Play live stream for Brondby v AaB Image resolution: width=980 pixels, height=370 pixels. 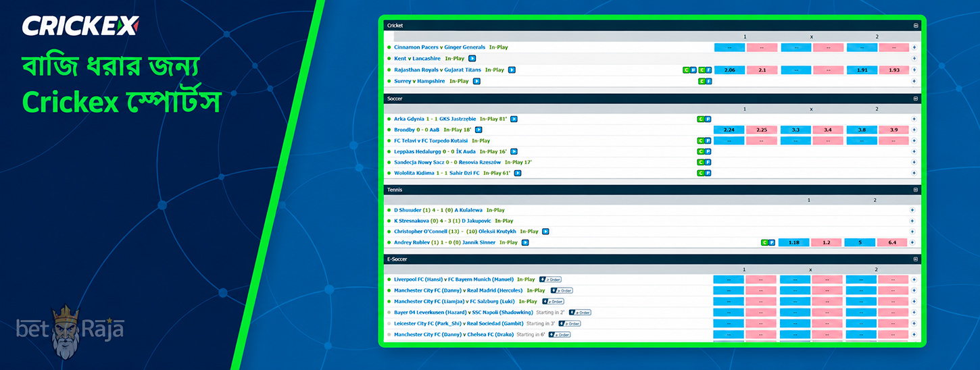(x=479, y=130)
